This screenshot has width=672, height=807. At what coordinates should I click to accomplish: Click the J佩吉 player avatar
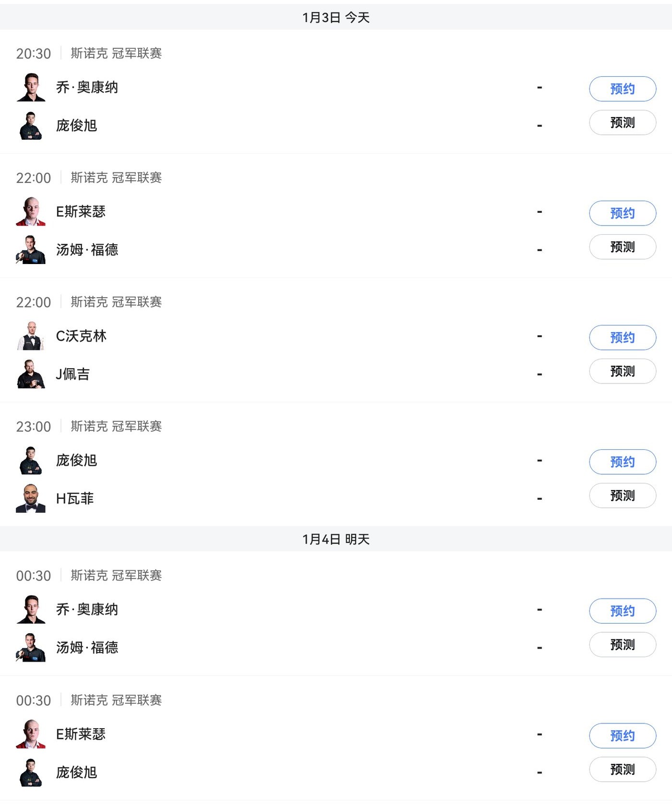31,374
